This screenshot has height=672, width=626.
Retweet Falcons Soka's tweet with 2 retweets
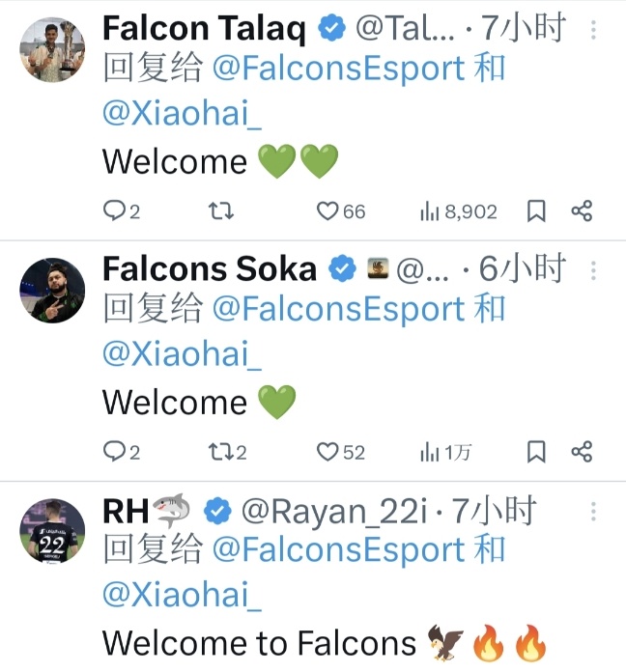tap(228, 452)
